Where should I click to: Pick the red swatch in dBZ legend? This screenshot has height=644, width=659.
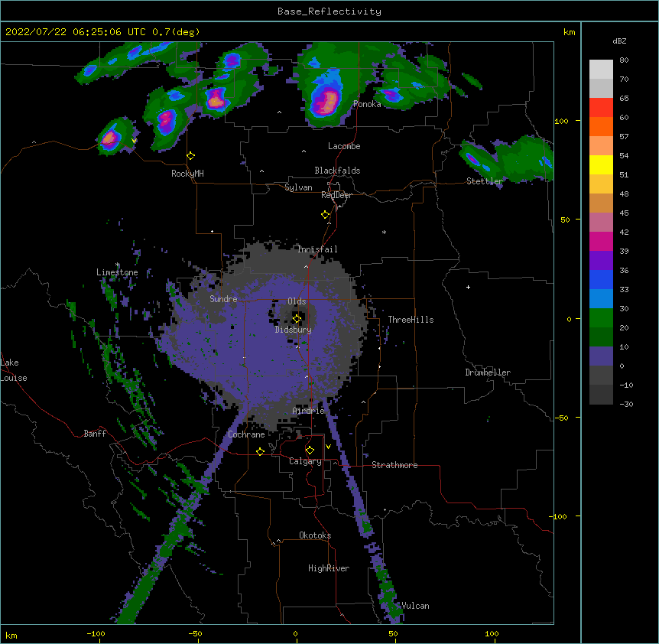point(601,108)
